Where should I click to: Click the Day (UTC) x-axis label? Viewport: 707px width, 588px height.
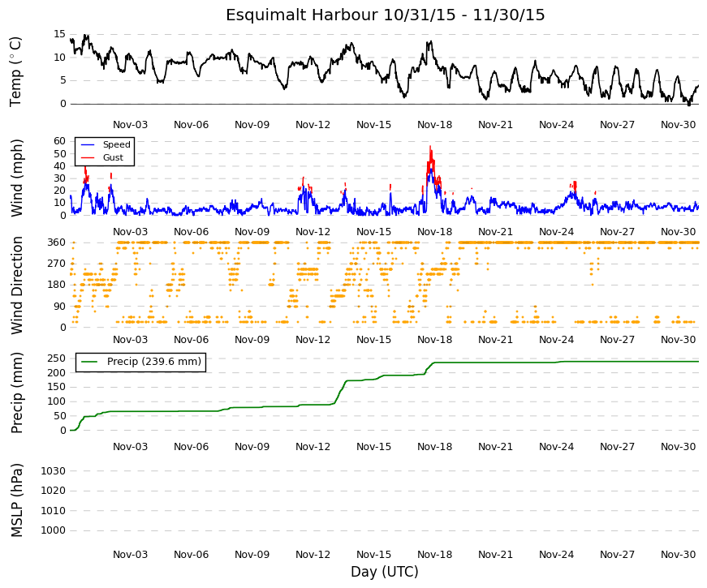[385, 572]
